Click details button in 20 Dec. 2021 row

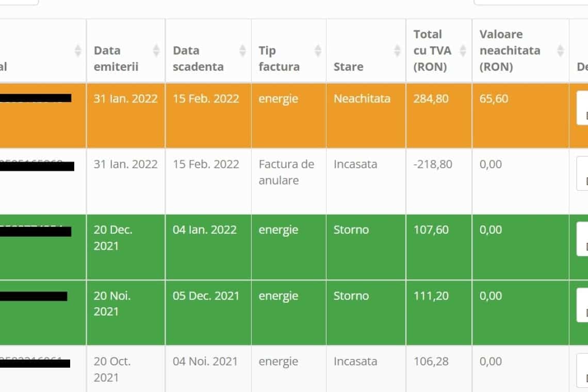point(582,239)
